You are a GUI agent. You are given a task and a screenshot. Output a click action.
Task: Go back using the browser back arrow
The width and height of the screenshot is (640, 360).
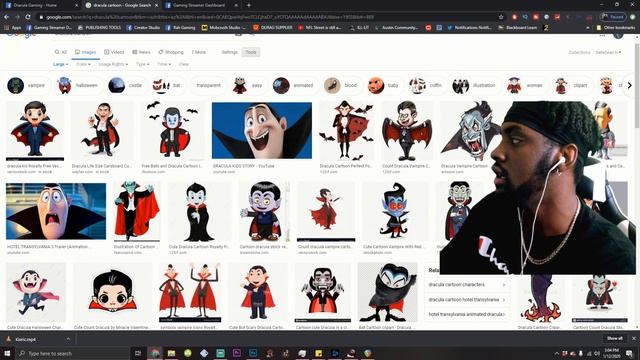[7, 17]
